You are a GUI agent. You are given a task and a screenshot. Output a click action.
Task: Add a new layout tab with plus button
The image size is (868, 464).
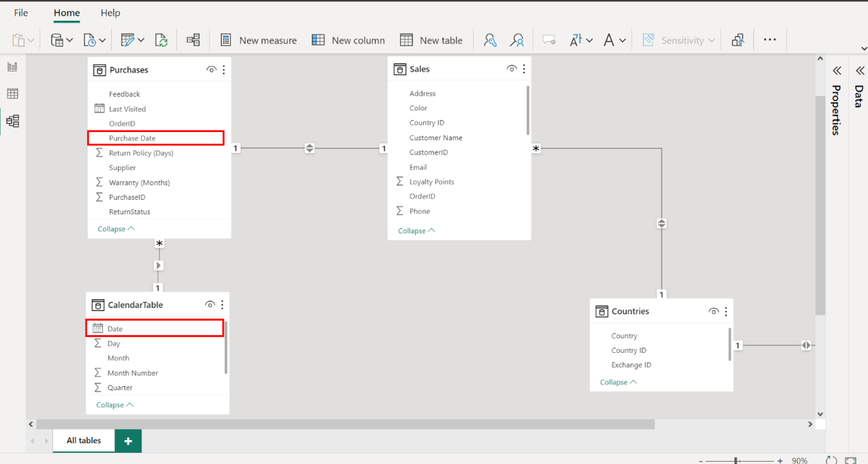tap(128, 441)
